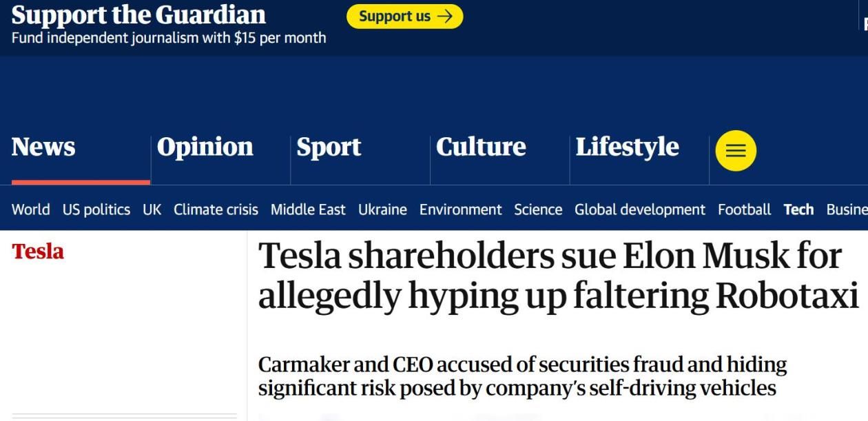Select World in the subnavigation
The width and height of the screenshot is (868, 421).
[x=30, y=209]
